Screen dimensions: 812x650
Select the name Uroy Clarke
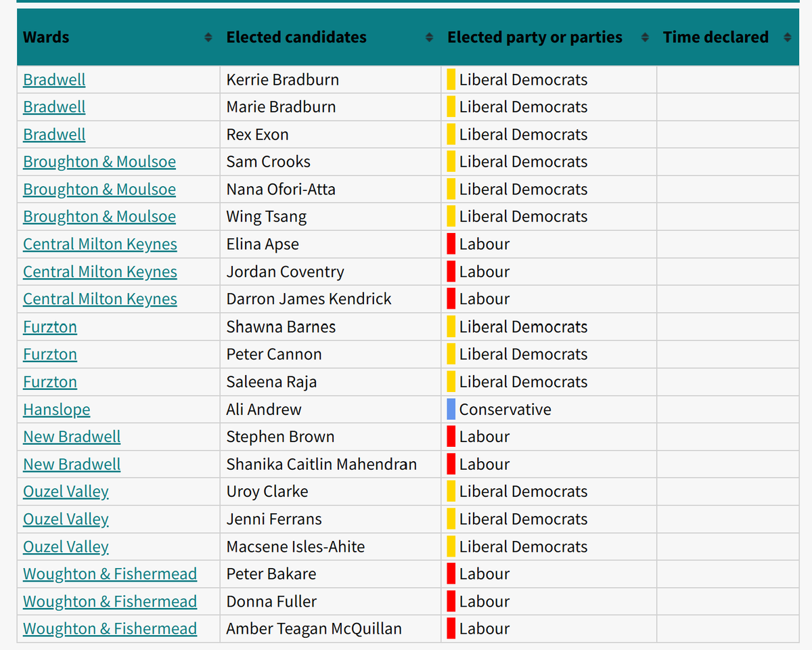click(267, 492)
